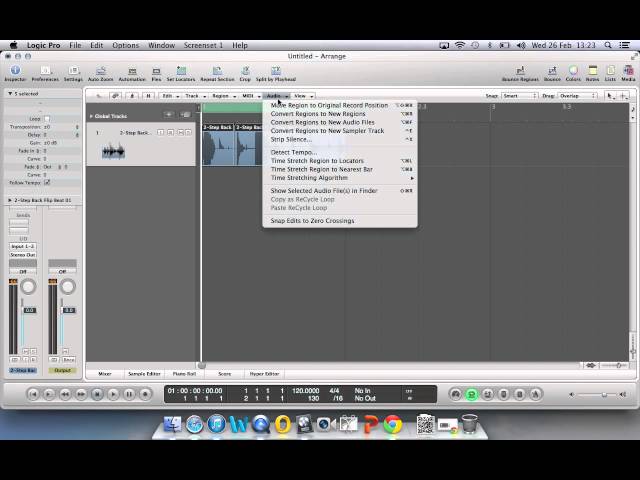The height and width of the screenshot is (480, 640).
Task: Toggle the green Cycle mode button
Action: tap(472, 394)
